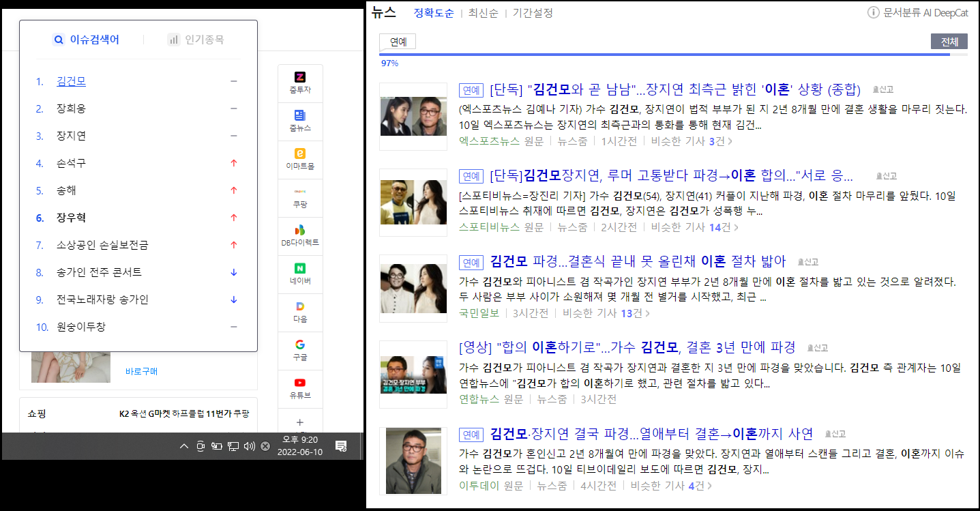This screenshot has height=511, width=980.
Task: Open headline '열애부터 결혼→이혼까지 사연' article
Action: point(651,433)
